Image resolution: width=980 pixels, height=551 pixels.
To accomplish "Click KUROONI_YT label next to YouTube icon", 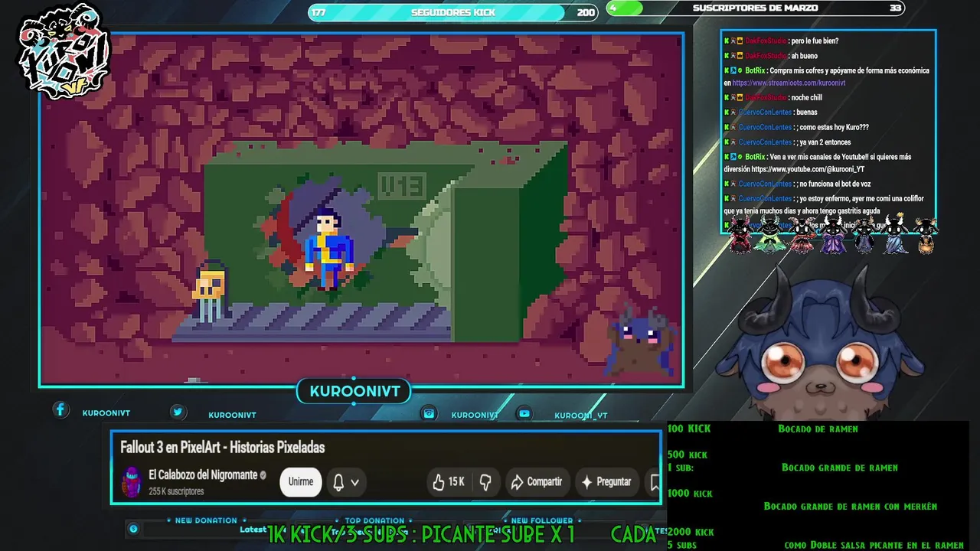I will click(581, 416).
